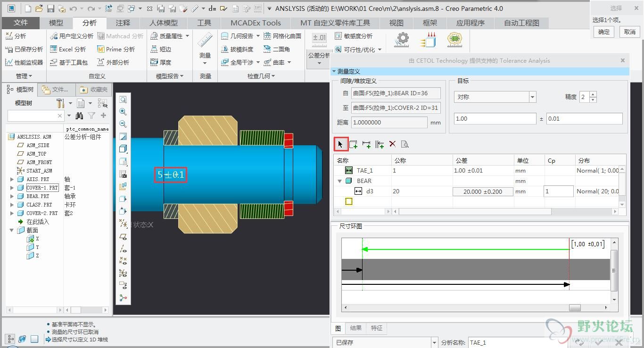Screen dimensions: 644x348
Task: Click the 已保存分析 tool
Action: [x=24, y=49]
